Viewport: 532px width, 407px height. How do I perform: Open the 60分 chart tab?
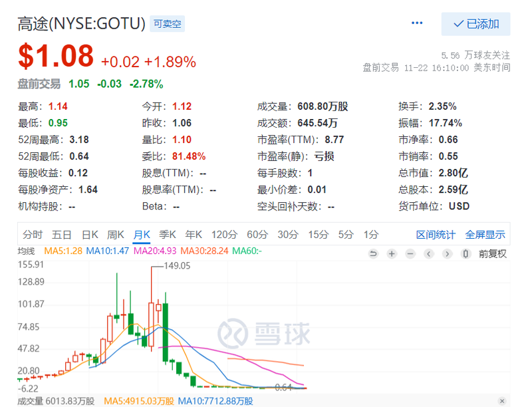[x=257, y=235]
